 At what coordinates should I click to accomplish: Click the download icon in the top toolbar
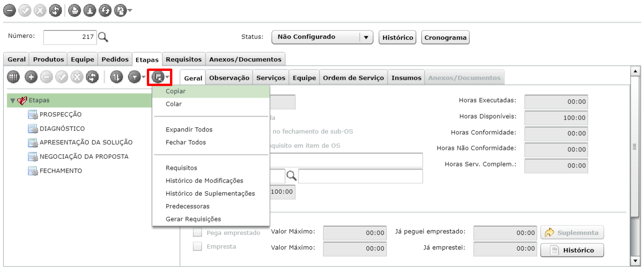point(90,10)
